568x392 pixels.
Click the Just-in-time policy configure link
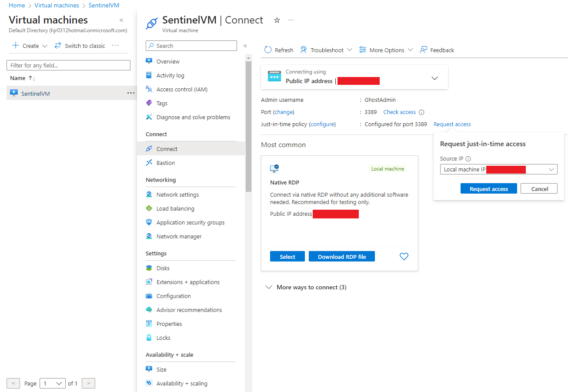click(322, 124)
